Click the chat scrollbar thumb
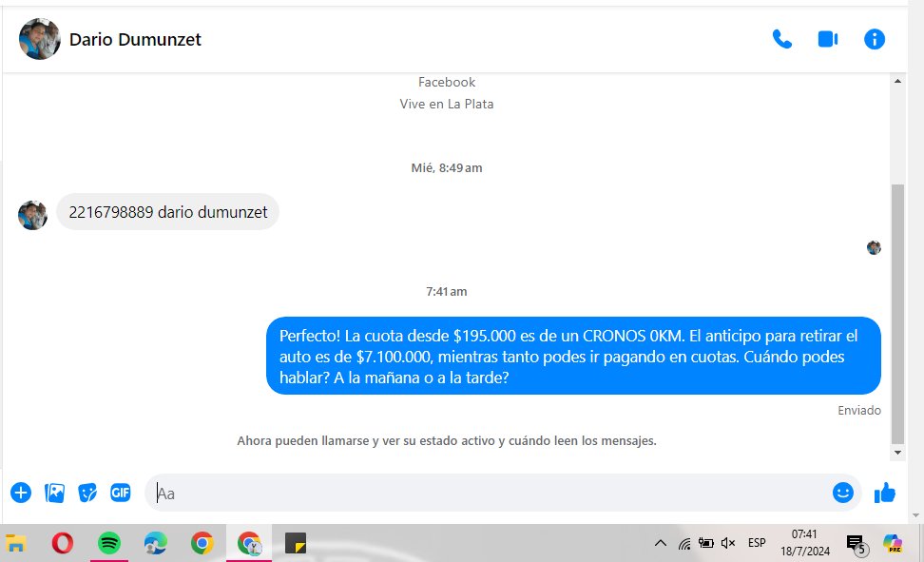 [x=897, y=314]
